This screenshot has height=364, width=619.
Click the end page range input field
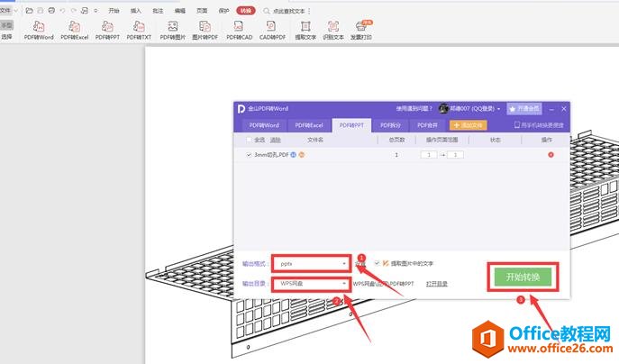coord(455,155)
